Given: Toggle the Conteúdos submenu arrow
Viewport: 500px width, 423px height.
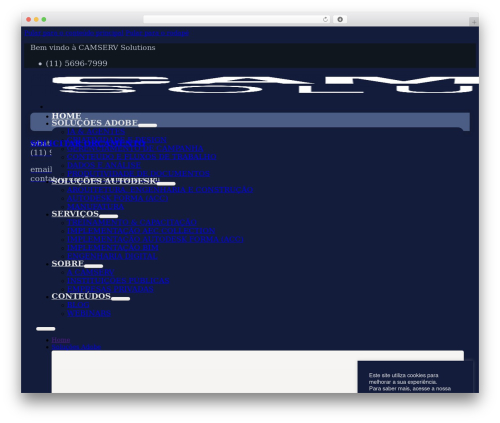Looking at the screenshot, I should (x=120, y=299).
